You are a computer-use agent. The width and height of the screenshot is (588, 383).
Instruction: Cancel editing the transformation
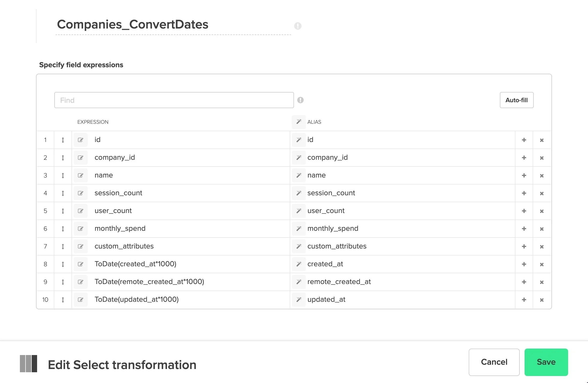coord(494,362)
